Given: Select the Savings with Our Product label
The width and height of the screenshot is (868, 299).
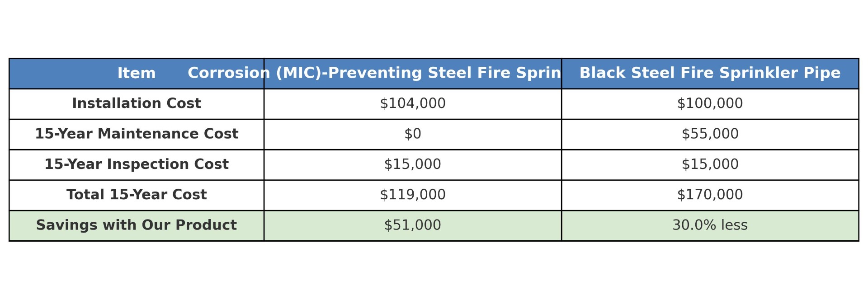Looking at the screenshot, I should pyautogui.click(x=137, y=225).
